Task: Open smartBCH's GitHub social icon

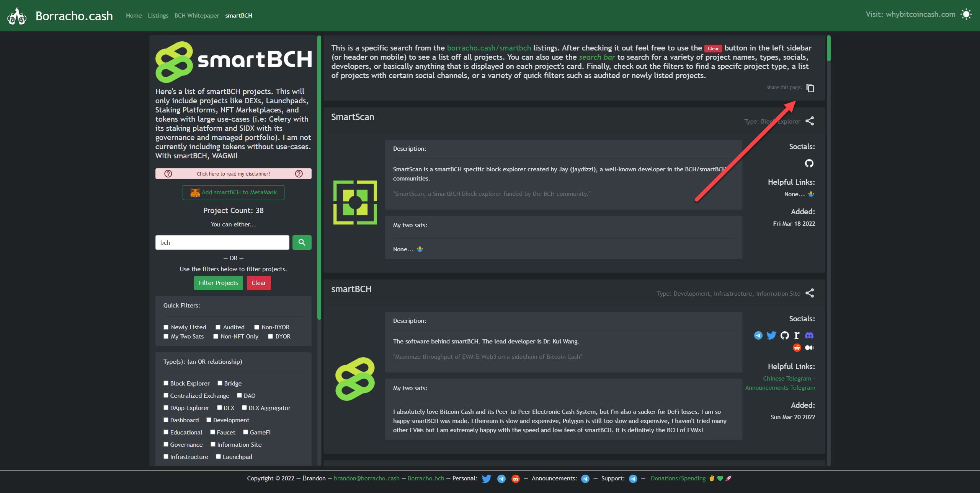Action: [785, 335]
